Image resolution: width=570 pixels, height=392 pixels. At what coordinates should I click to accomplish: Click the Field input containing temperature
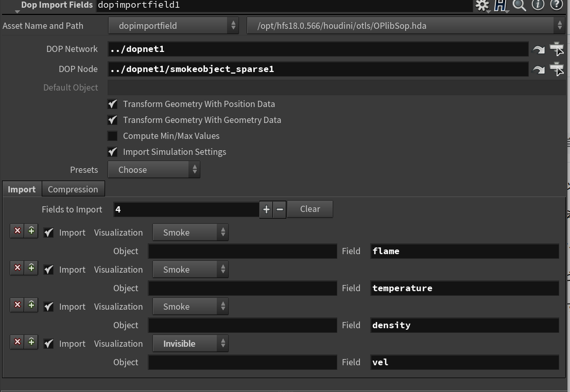[x=464, y=289]
